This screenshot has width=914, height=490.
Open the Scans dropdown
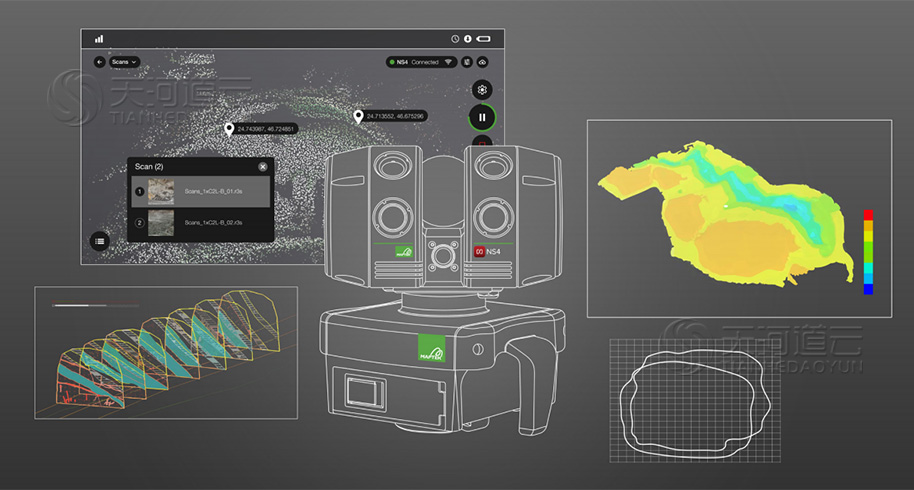tap(124, 62)
